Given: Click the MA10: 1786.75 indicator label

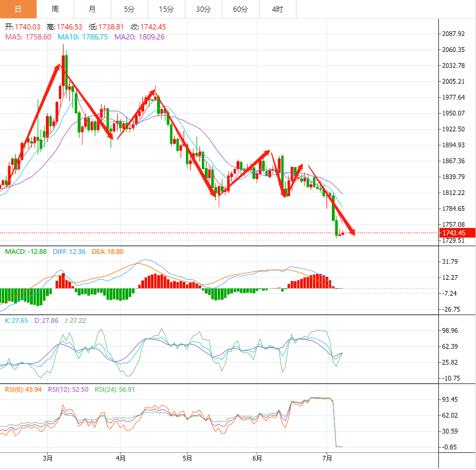Looking at the screenshot, I should pyautogui.click(x=82, y=37).
